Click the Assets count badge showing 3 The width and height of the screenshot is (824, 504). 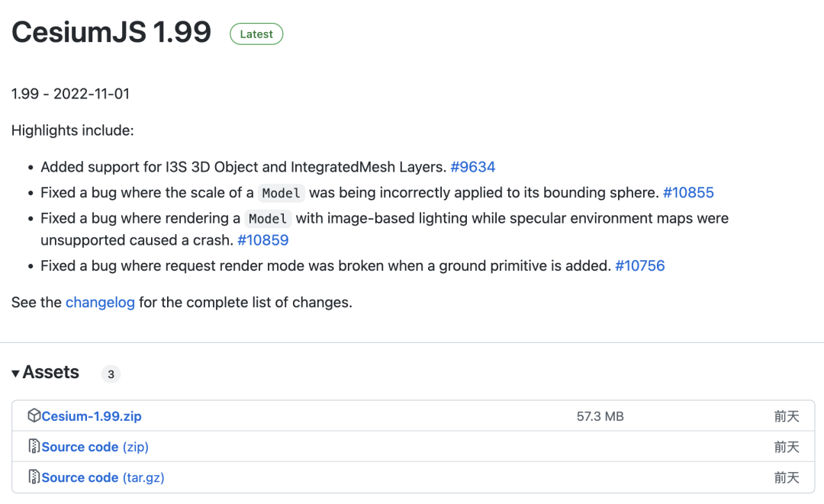click(x=111, y=374)
